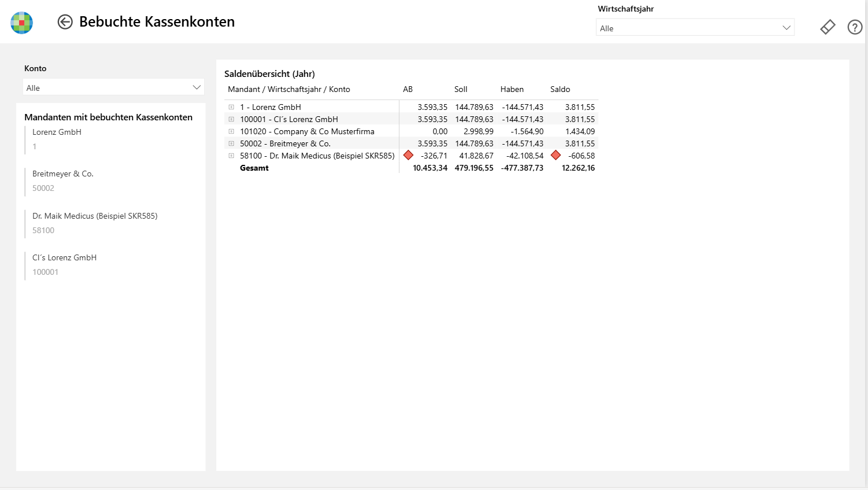The image size is (868, 490).
Task: Select the Soll value 2.998,99
Action: 478,131
